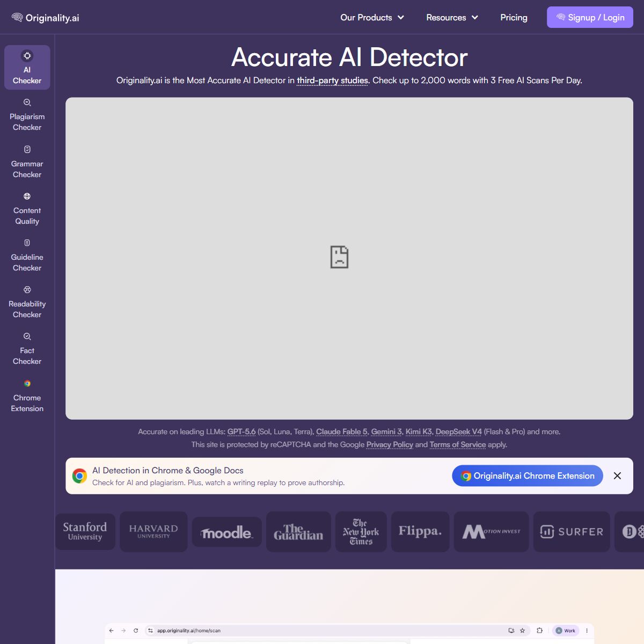This screenshot has height=644, width=644.
Task: Follow the DeepSeek V4 link
Action: (459, 431)
